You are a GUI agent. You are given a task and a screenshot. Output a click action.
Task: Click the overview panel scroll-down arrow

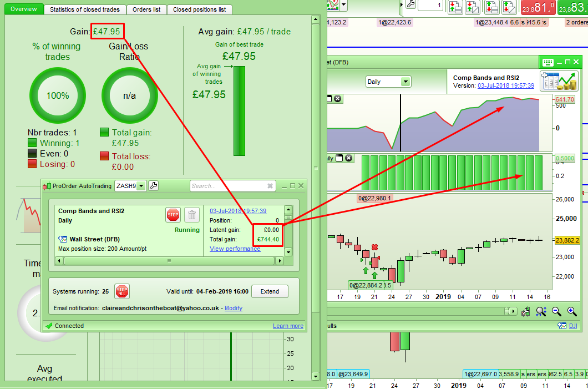pyautogui.click(x=316, y=376)
